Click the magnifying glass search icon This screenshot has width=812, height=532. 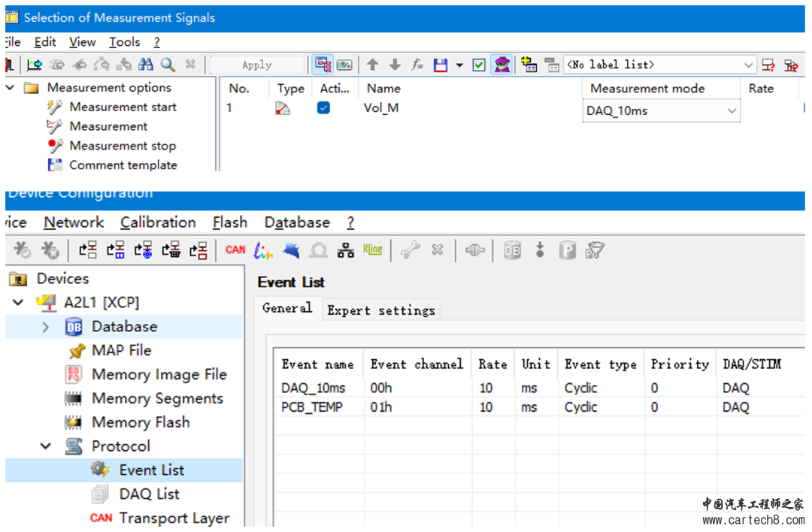pos(168,64)
